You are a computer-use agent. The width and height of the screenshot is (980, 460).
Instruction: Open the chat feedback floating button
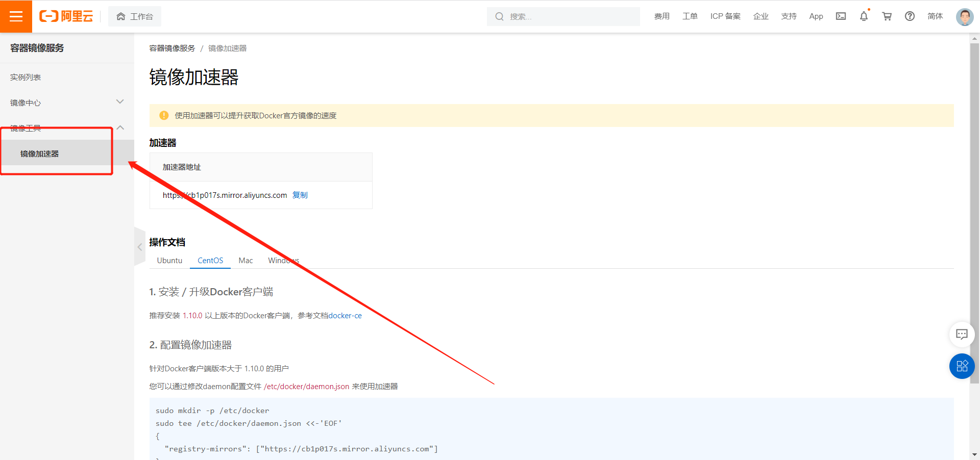pos(962,335)
